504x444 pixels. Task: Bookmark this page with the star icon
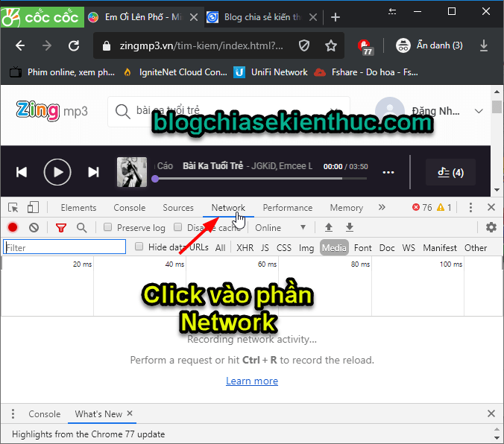[x=331, y=45]
